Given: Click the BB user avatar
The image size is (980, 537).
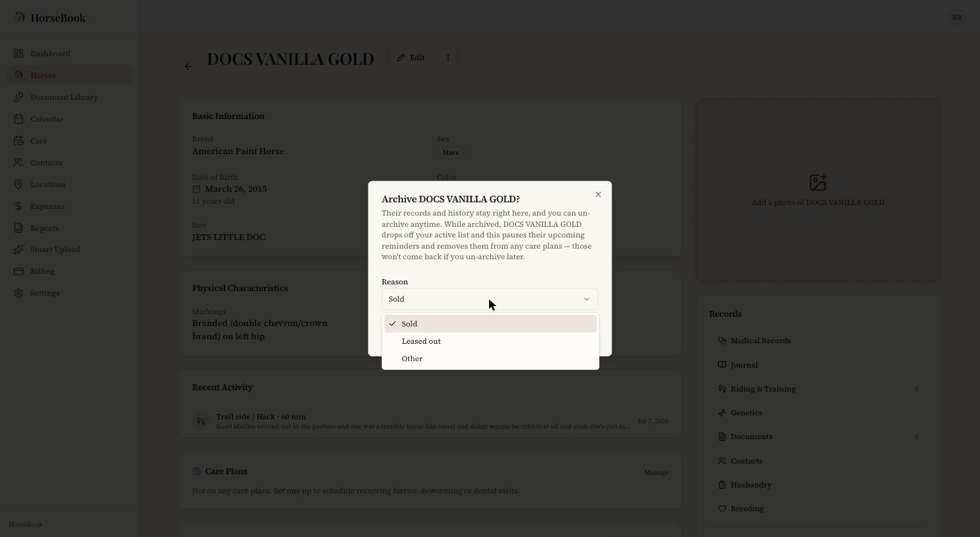Looking at the screenshot, I should pyautogui.click(x=957, y=17).
